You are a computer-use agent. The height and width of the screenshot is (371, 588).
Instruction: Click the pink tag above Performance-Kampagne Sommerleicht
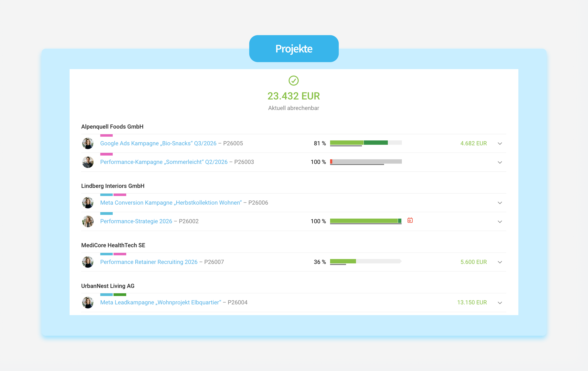pyautogui.click(x=106, y=154)
